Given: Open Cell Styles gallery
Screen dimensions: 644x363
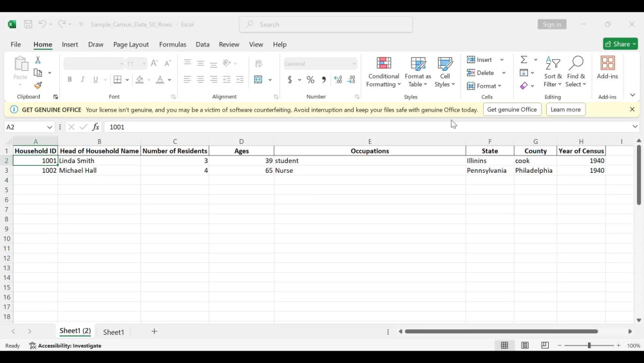Looking at the screenshot, I should pyautogui.click(x=445, y=72).
